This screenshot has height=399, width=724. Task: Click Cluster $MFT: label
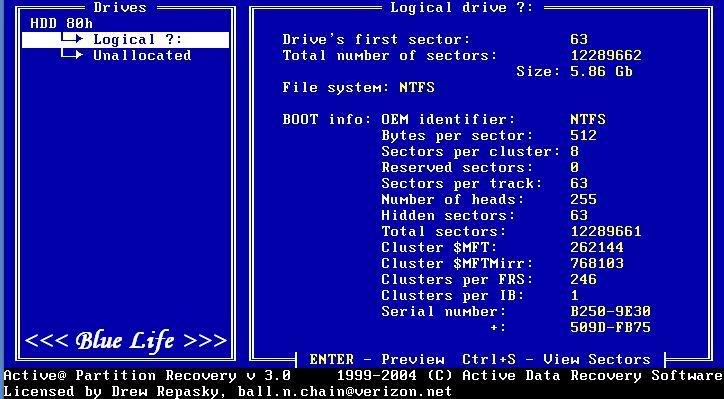pyautogui.click(x=439, y=248)
